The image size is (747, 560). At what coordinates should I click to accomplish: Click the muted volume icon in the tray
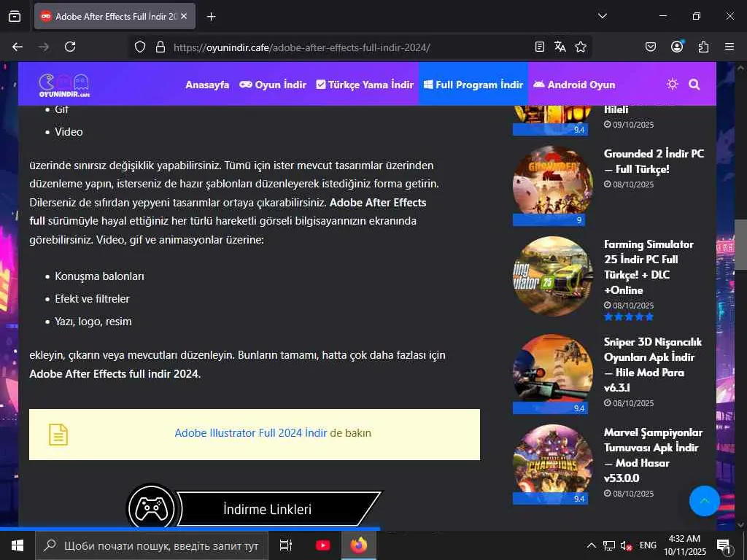[x=626, y=545]
